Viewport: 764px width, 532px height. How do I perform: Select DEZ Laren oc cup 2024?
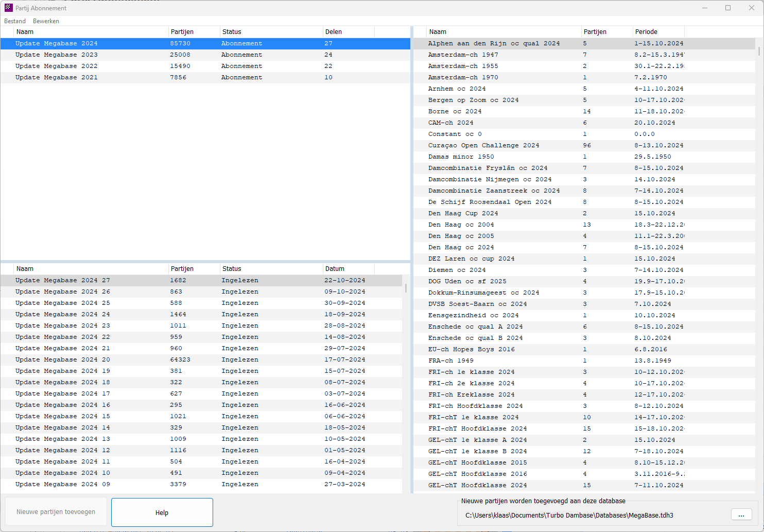pos(584,259)
